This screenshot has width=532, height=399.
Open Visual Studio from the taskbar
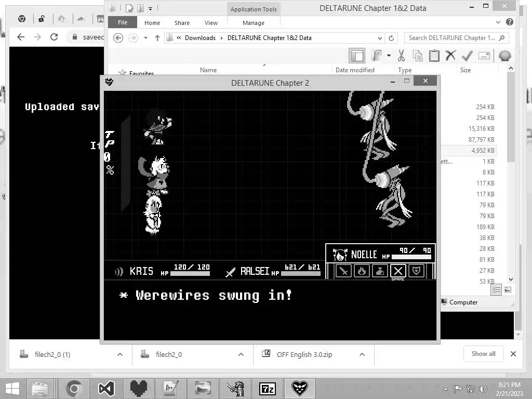[x=106, y=389]
